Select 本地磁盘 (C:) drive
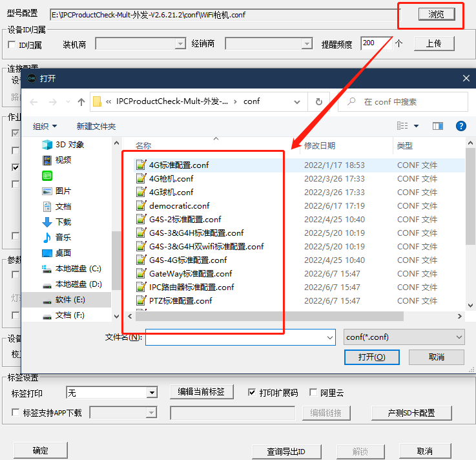The height and width of the screenshot is (460, 476). point(71,269)
